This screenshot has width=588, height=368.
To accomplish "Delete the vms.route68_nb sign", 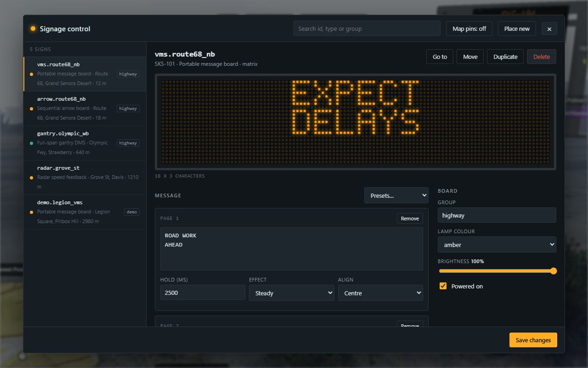I will click(x=542, y=57).
